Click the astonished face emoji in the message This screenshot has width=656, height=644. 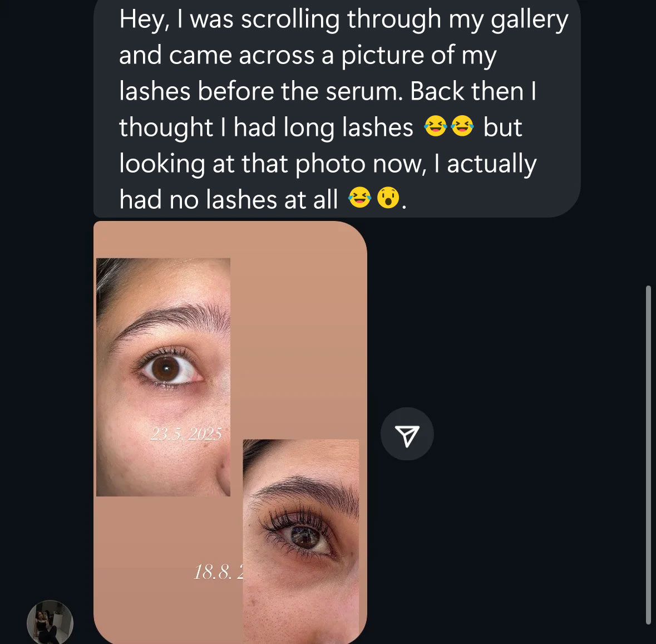tap(388, 198)
